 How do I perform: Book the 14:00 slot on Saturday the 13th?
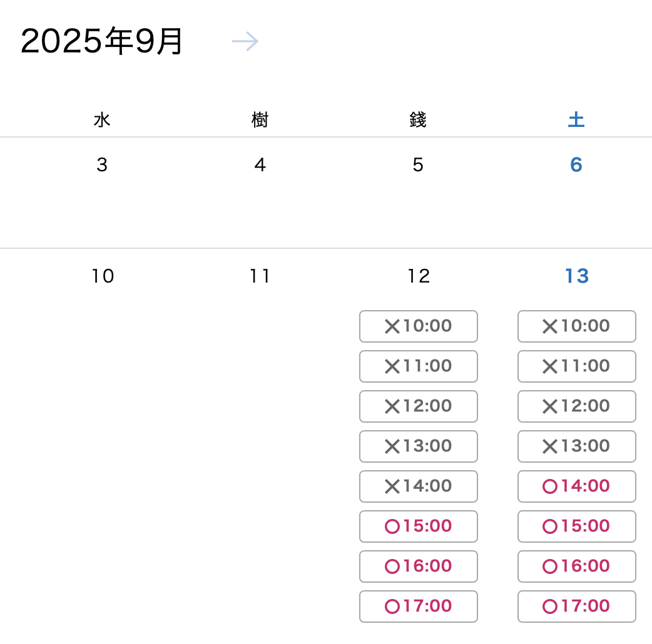pos(577,486)
